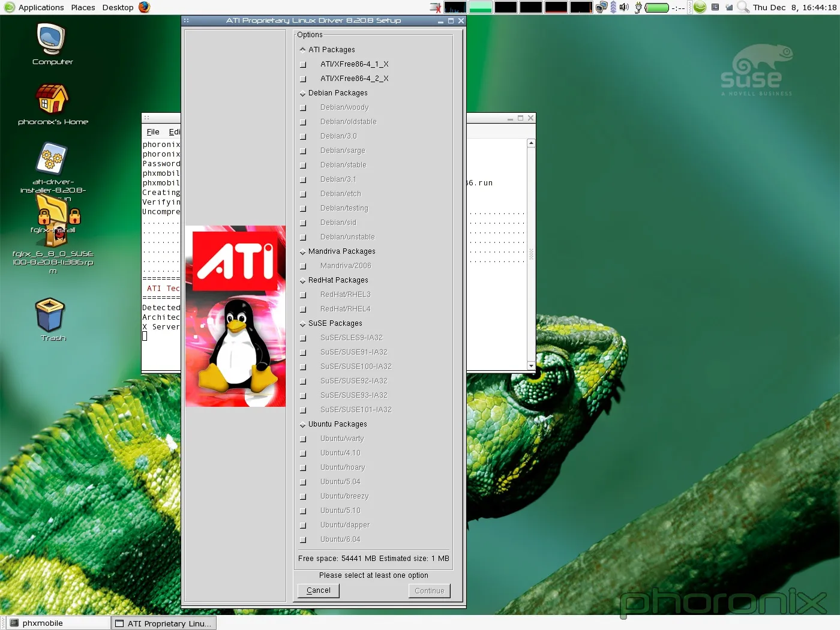Collapse the Mandriva Packages group
The image size is (840, 630).
303,252
